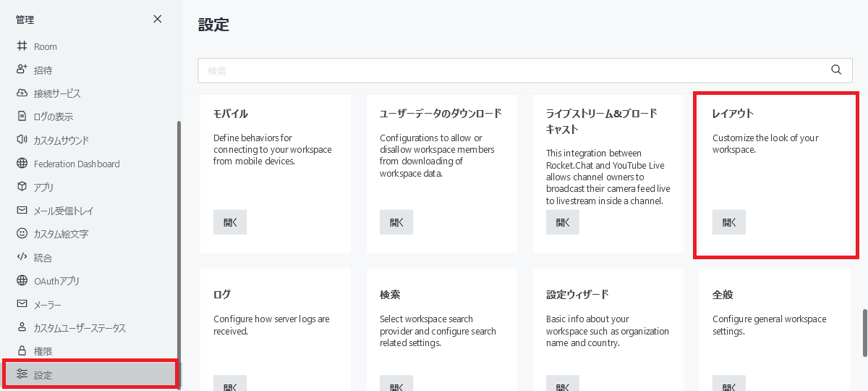Click the magnifier icon in search box
This screenshot has width=868, height=391.
pyautogui.click(x=836, y=70)
